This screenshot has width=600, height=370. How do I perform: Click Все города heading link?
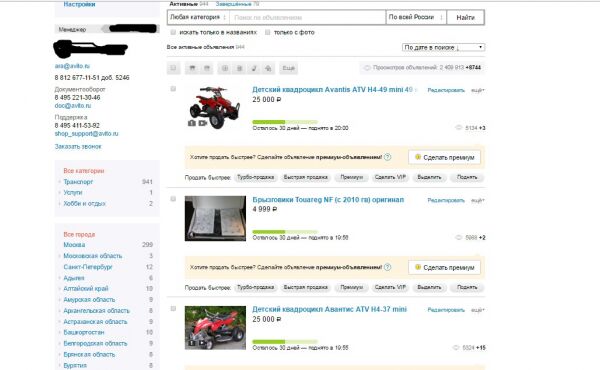(x=79, y=234)
